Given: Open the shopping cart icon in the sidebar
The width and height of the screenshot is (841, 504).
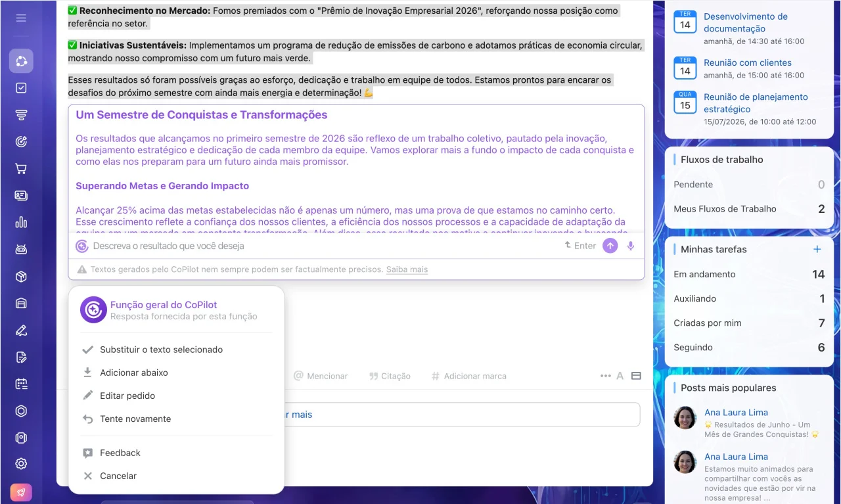Looking at the screenshot, I should click(x=21, y=169).
